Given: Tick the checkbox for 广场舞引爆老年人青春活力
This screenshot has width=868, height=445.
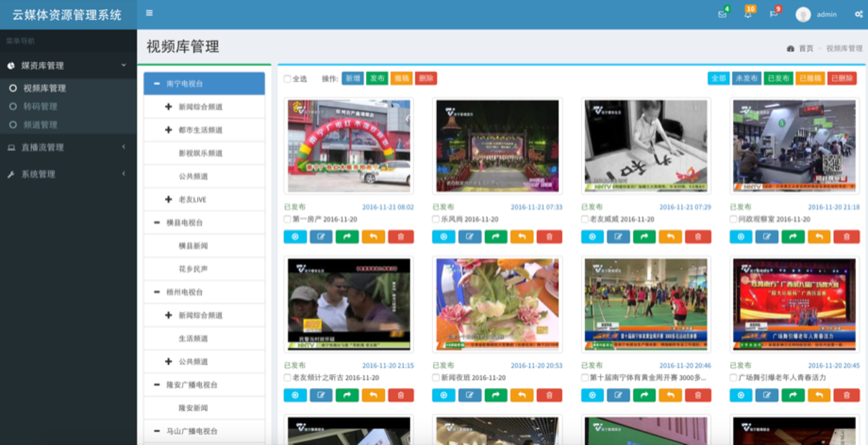Looking at the screenshot, I should pyautogui.click(x=733, y=377).
